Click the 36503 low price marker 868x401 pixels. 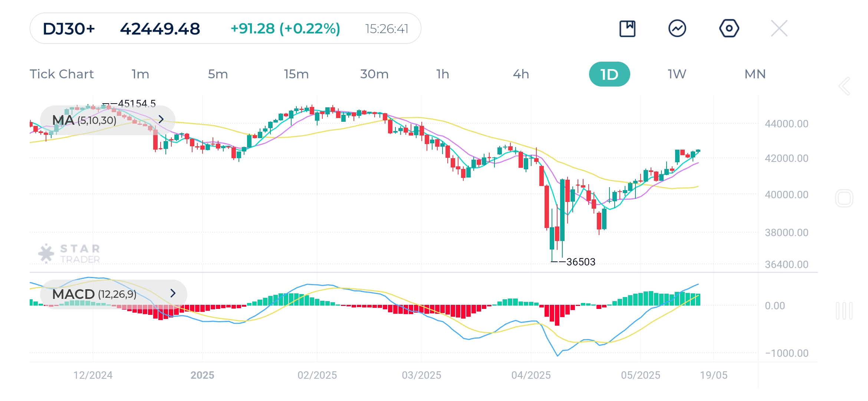click(x=581, y=262)
